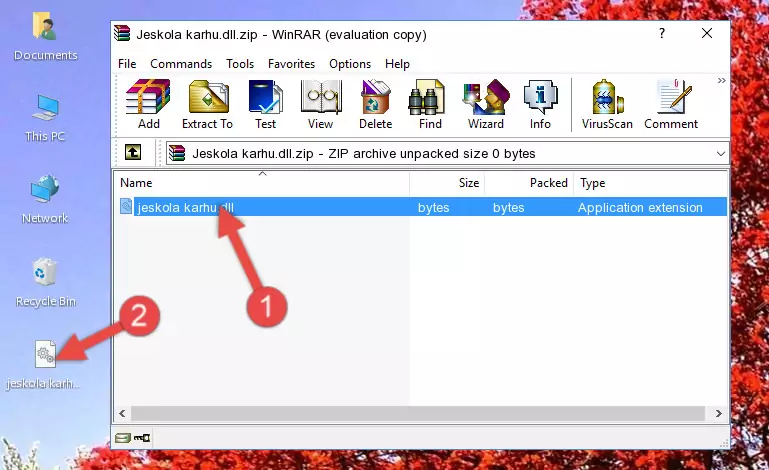
Task: Select the jeskola karhu.dll file row
Action: (x=421, y=207)
